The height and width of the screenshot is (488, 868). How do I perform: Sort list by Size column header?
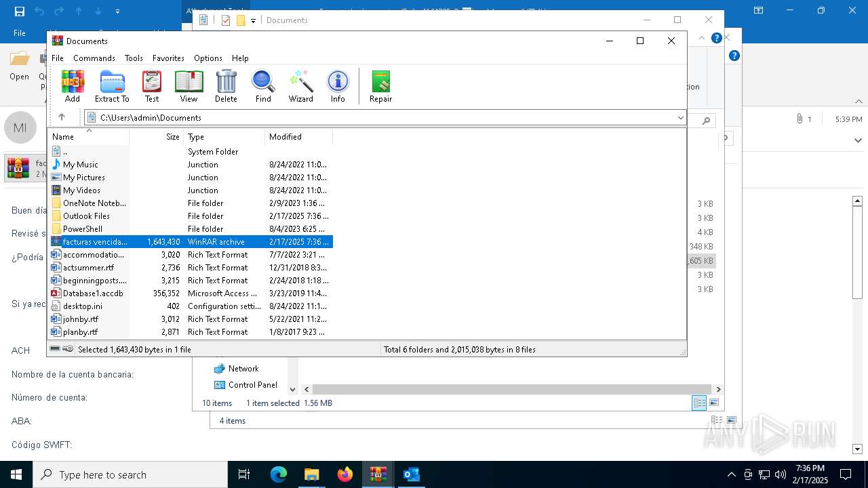[157, 137]
